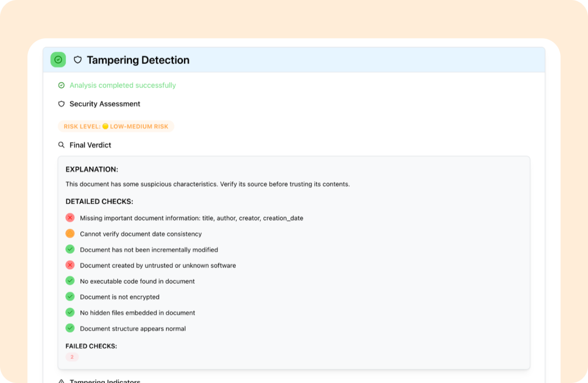Click the Final Verdict section heading
The width and height of the screenshot is (588, 383).
90,145
